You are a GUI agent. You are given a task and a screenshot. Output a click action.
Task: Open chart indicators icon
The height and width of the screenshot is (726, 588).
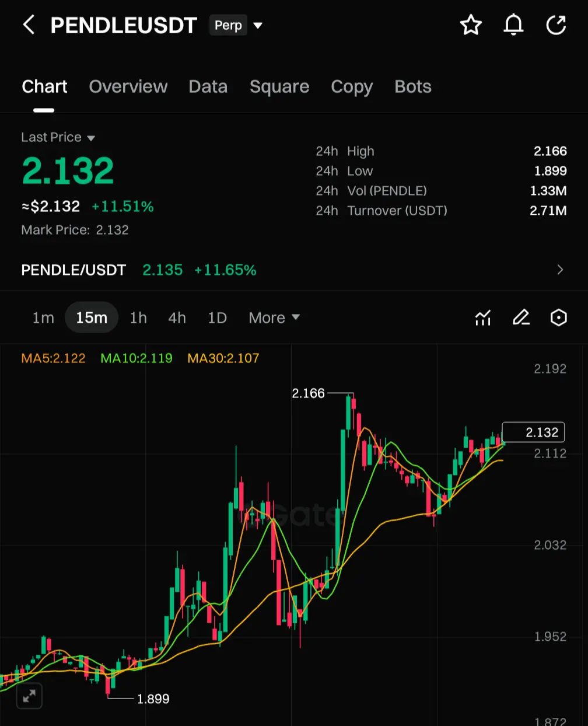(483, 317)
